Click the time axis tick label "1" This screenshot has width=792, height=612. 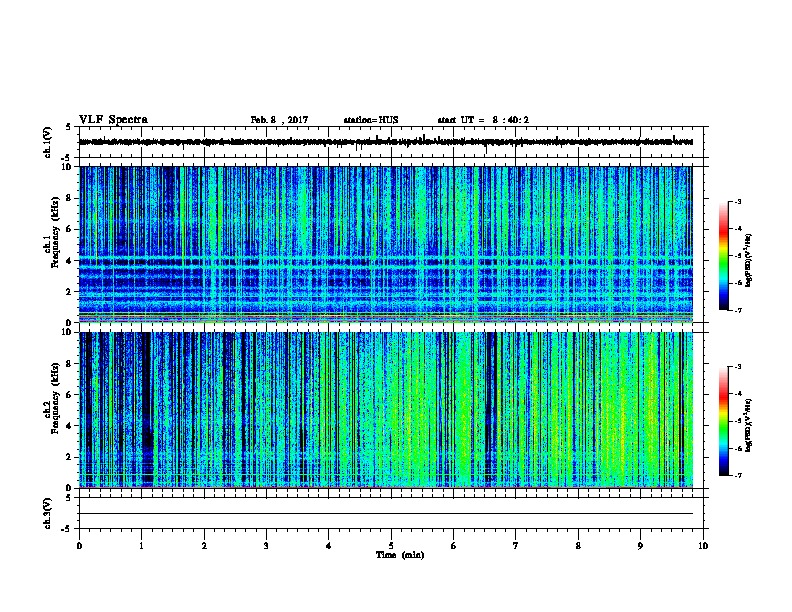point(141,545)
